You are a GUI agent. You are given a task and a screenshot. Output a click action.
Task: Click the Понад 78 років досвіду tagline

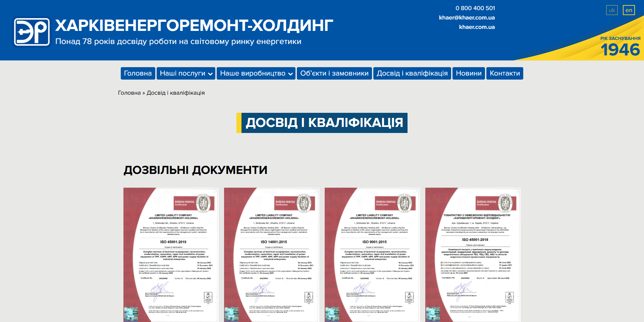178,41
